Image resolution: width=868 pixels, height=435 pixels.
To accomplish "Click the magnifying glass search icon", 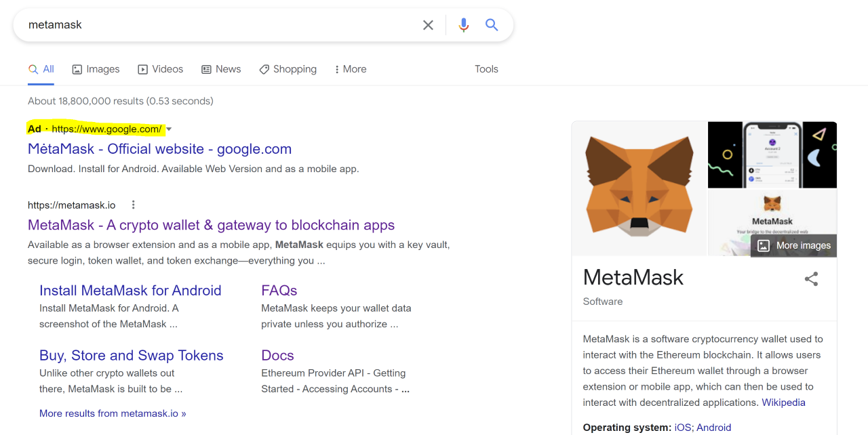I will 492,25.
